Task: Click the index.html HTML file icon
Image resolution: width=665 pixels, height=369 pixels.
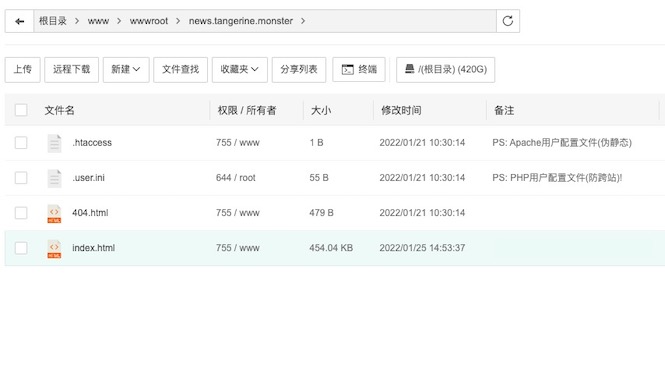Action: point(54,249)
